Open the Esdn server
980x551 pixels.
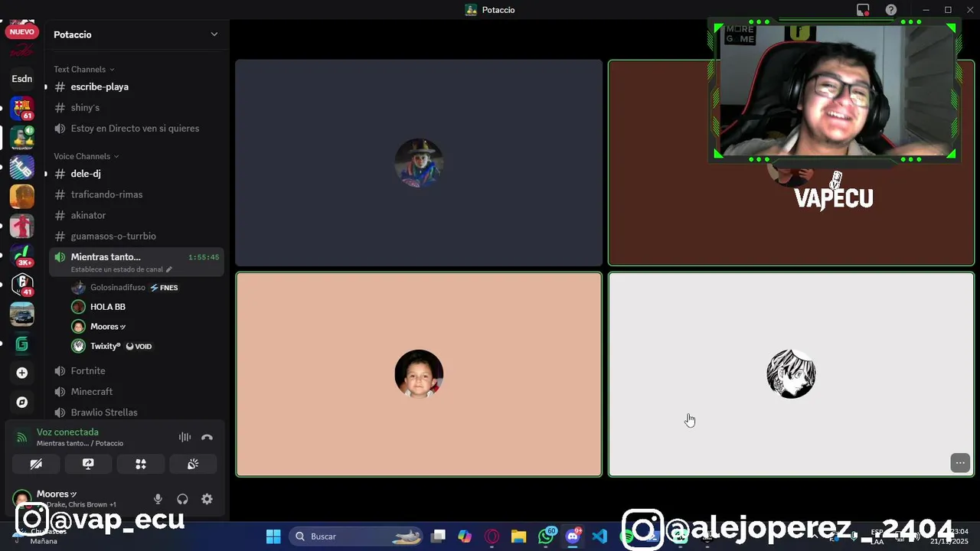click(x=21, y=79)
